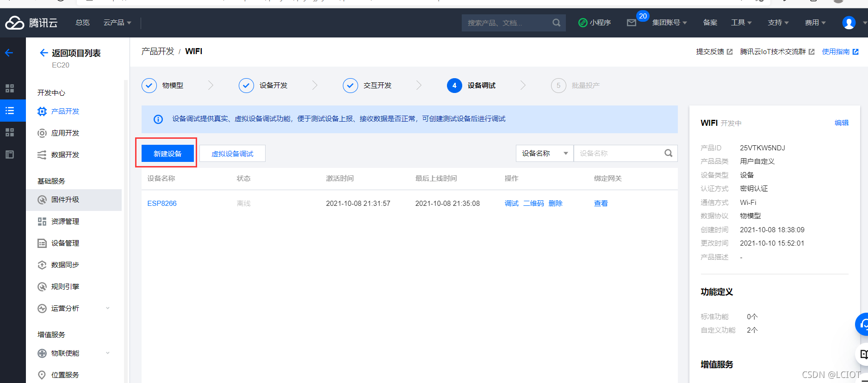Open the 使用指南 link
The image size is (868, 383).
point(840,52)
